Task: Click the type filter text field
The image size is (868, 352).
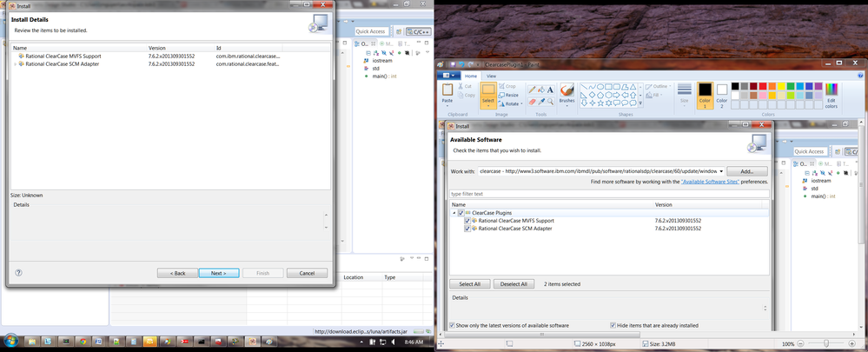Action: point(609,194)
